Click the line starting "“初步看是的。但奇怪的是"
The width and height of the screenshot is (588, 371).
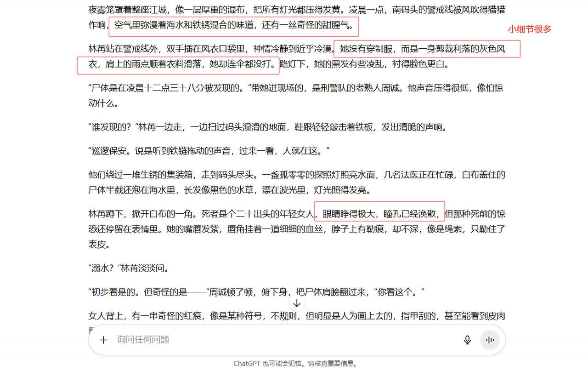click(x=256, y=292)
